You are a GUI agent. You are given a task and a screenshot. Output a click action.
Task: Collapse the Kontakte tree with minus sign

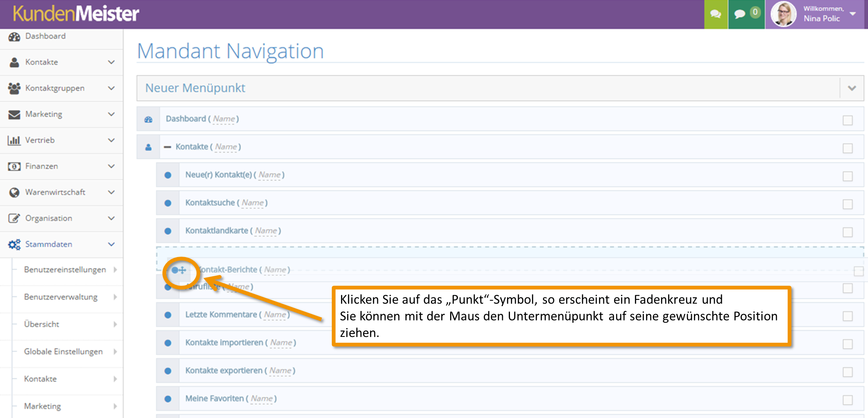167,147
